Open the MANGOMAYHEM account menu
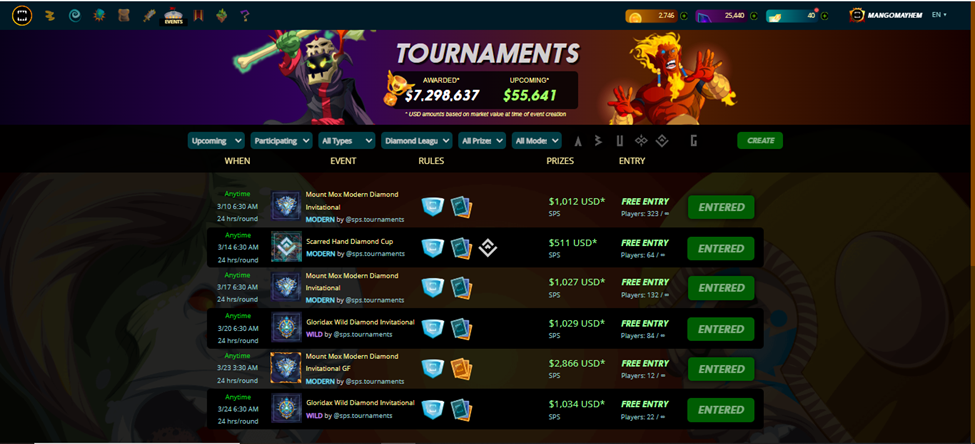The width and height of the screenshot is (975, 444). point(887,15)
